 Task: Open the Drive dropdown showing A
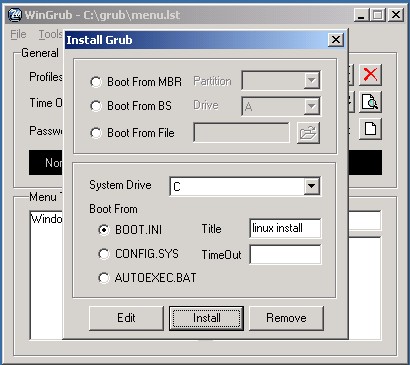(312, 106)
